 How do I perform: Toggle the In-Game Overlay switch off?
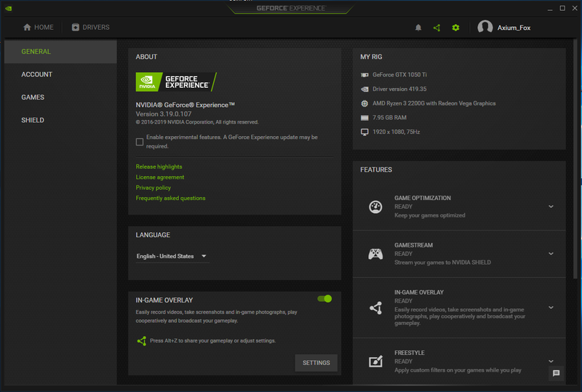click(324, 299)
